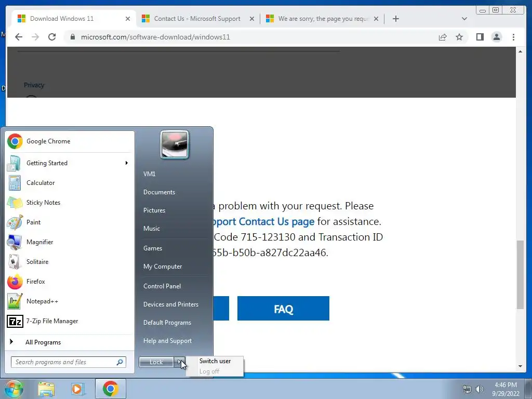This screenshot has height=399, width=532.
Task: Click the scrollbar up arrow
Action: [x=520, y=51]
